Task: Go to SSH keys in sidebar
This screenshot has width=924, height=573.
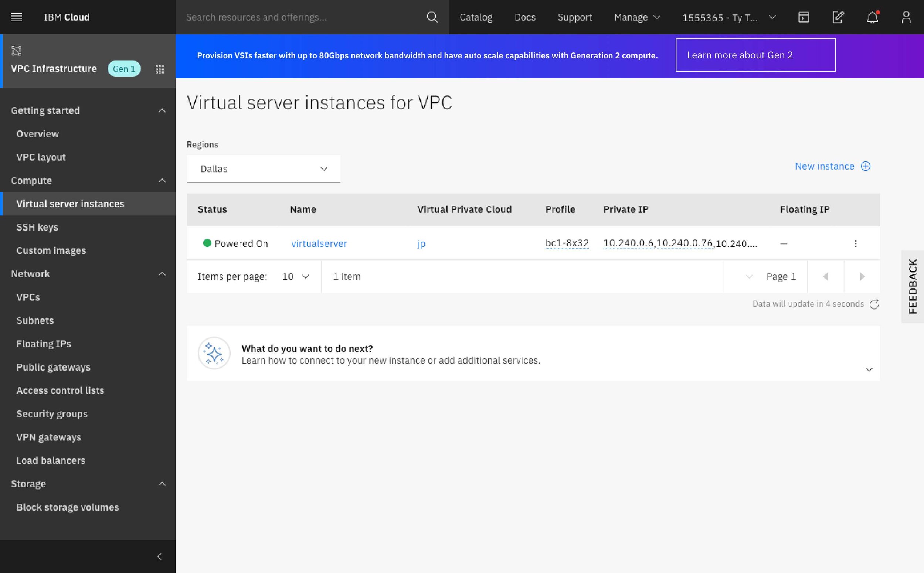Action: point(37,227)
